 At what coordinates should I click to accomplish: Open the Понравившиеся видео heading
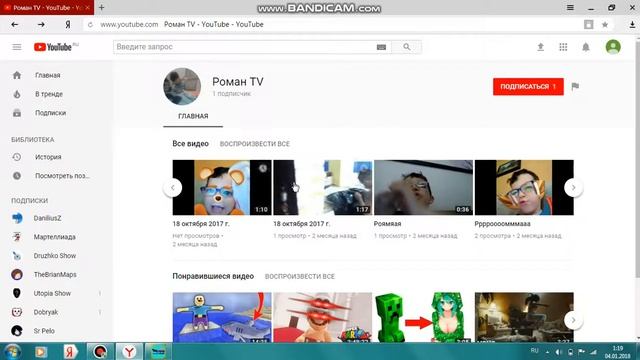(213, 276)
